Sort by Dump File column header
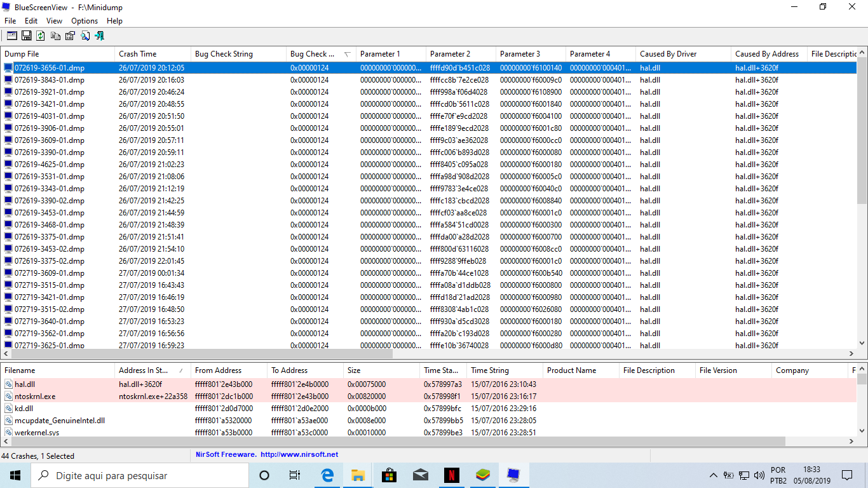 [x=58, y=54]
